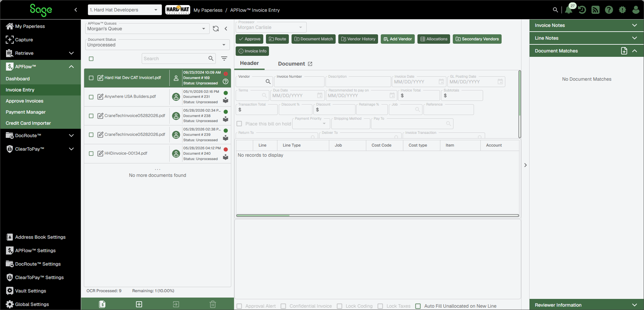
Task: Open the user profile icon
Action: click(636, 10)
